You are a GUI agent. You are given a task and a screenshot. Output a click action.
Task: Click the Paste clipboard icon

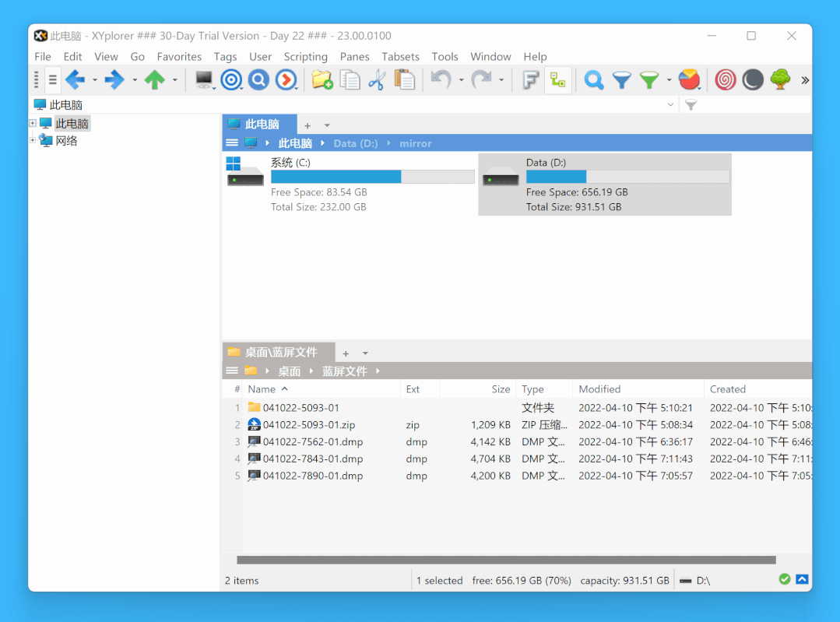(405, 80)
